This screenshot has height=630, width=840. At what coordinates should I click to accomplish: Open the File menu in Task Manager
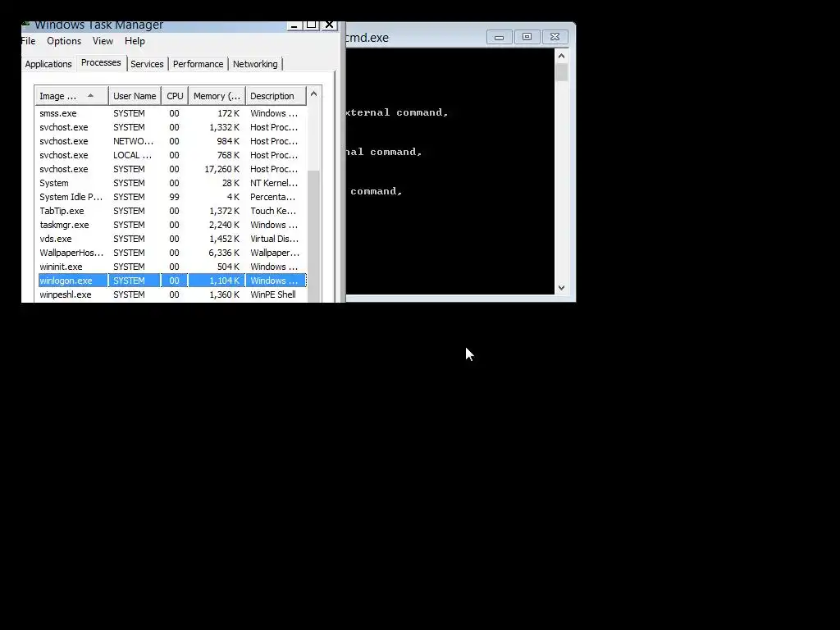click(29, 41)
